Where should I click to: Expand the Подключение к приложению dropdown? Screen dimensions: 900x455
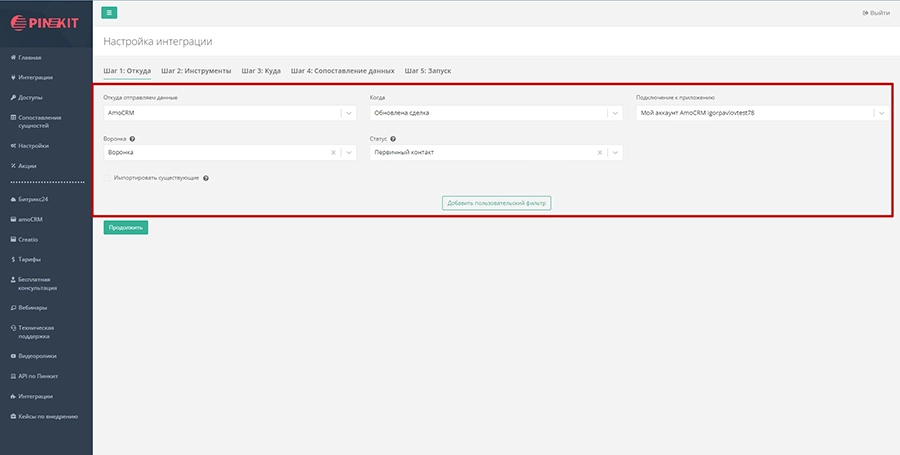(880, 113)
